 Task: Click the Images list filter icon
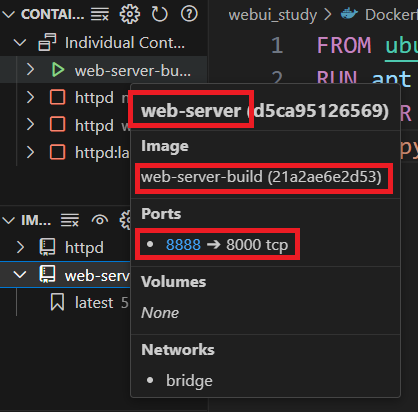click(70, 220)
